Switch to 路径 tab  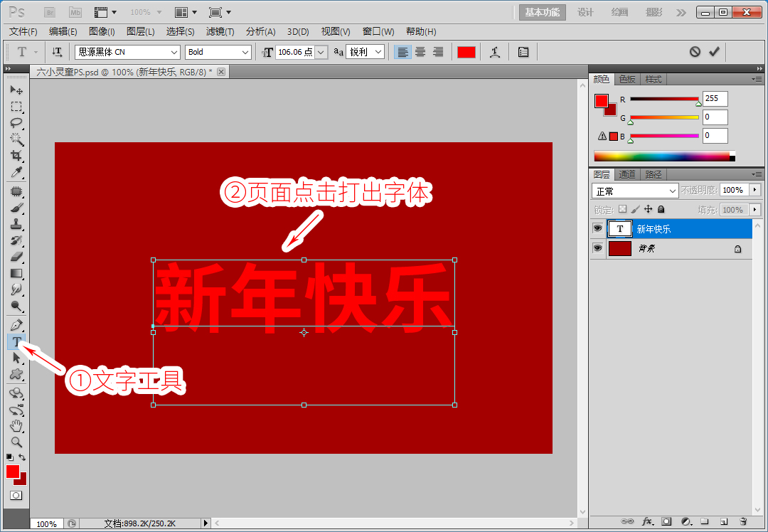[653, 174]
